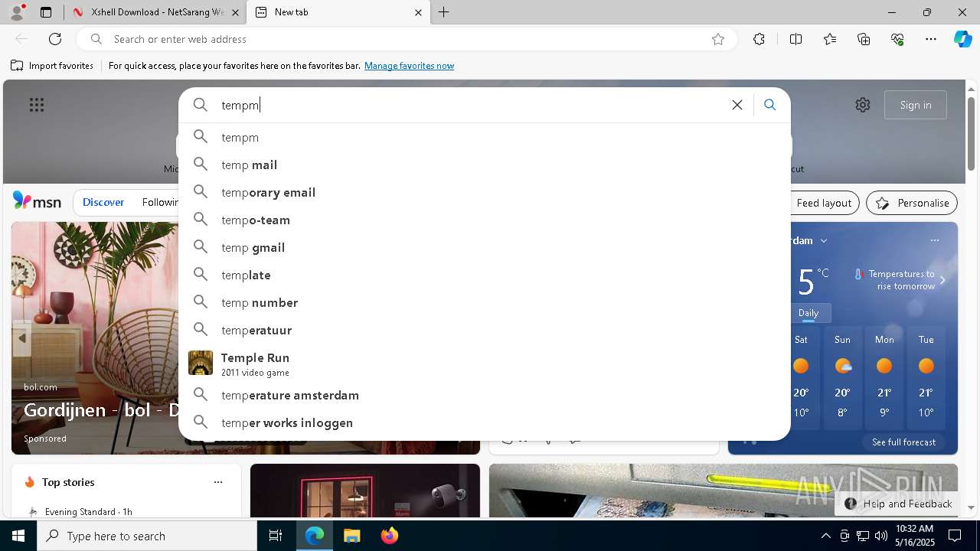
Task: Click Import favorites button
Action: (52, 66)
